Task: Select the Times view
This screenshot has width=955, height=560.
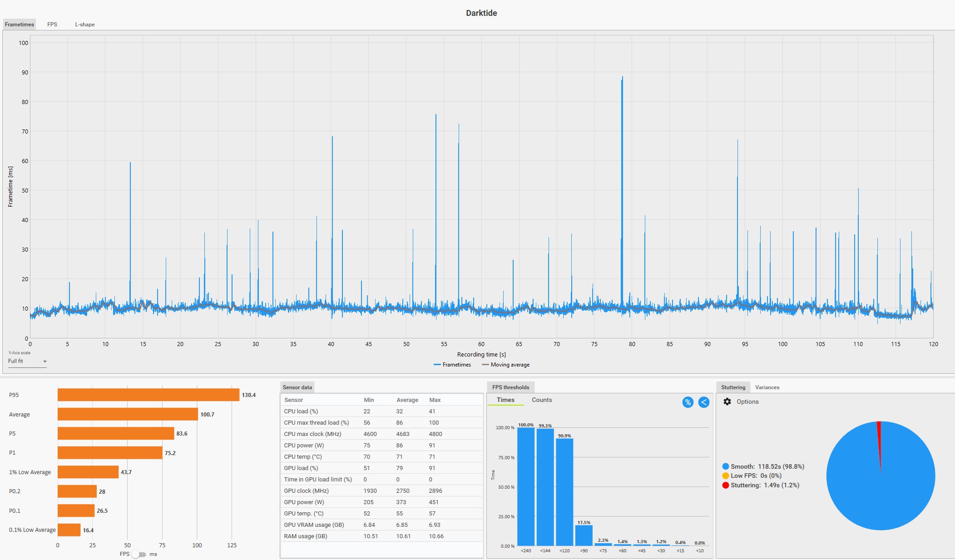Action: click(505, 400)
